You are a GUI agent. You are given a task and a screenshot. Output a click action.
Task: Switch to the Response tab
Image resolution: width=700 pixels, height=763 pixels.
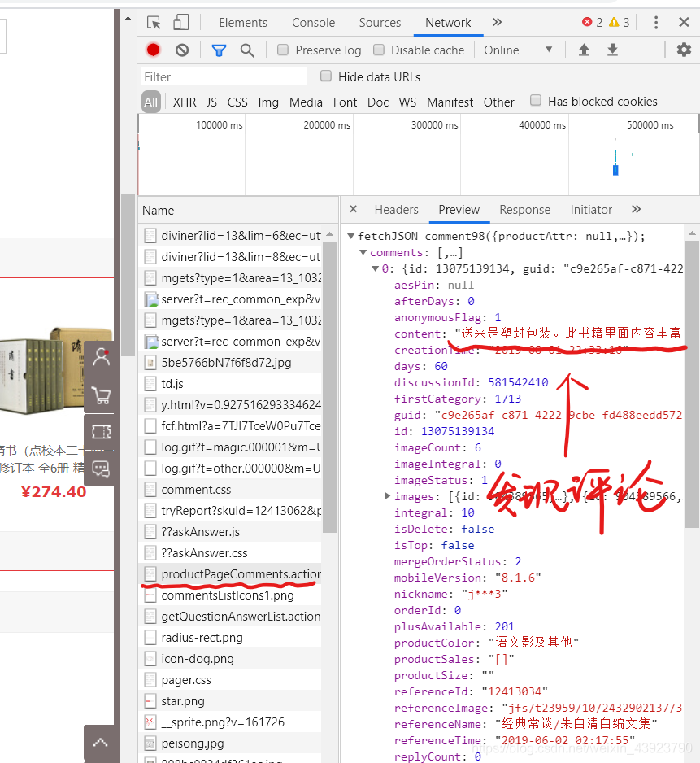click(524, 210)
